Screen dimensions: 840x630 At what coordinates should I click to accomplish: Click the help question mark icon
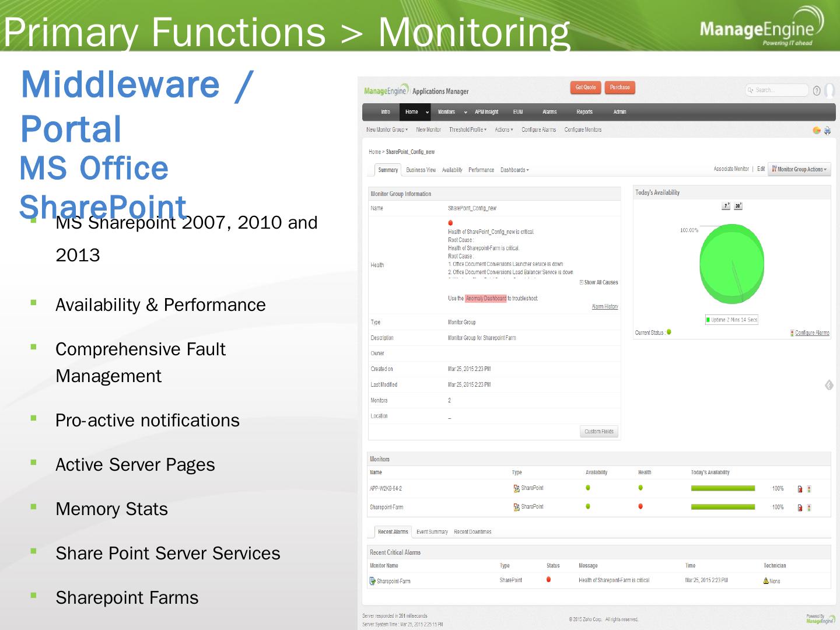(817, 90)
